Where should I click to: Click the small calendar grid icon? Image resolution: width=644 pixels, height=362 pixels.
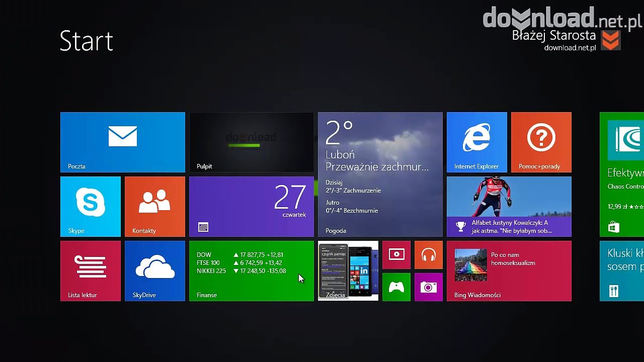click(x=203, y=227)
